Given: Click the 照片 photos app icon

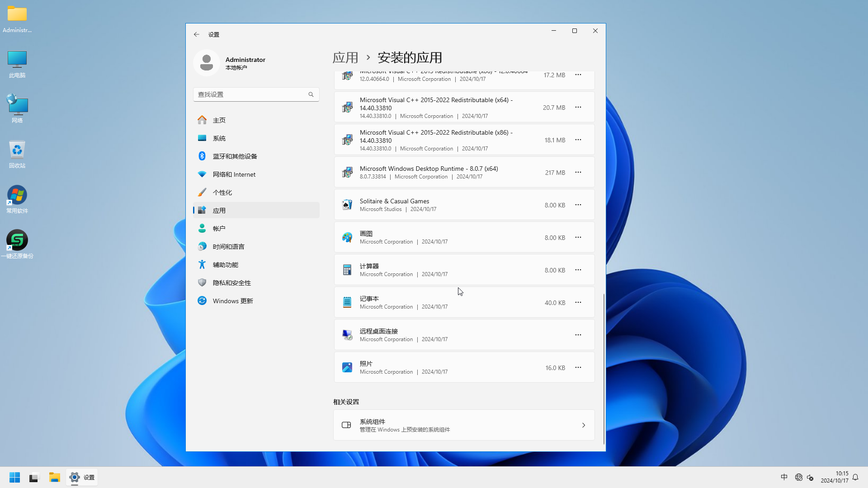Looking at the screenshot, I should (x=347, y=367).
